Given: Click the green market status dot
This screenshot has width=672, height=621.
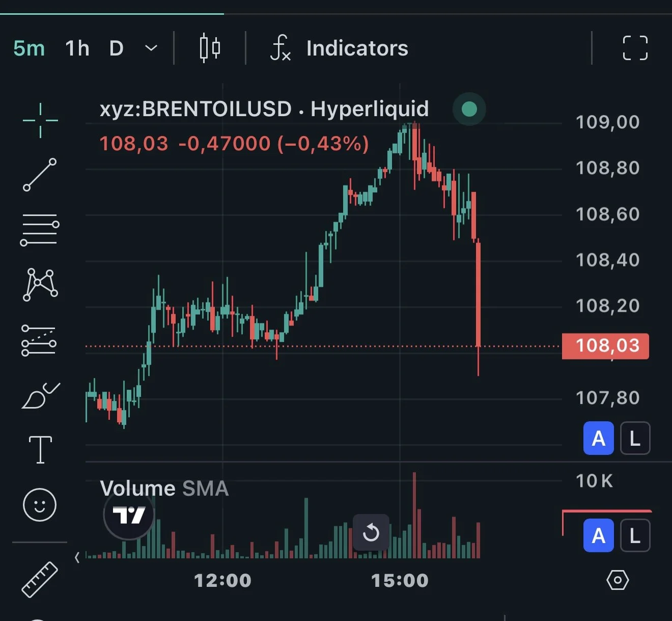Looking at the screenshot, I should point(469,109).
